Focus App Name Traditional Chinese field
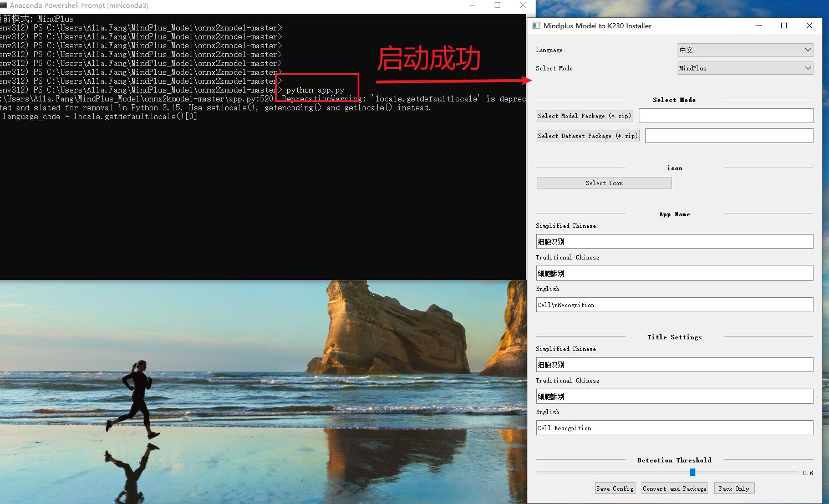The image size is (829, 504). pos(674,273)
